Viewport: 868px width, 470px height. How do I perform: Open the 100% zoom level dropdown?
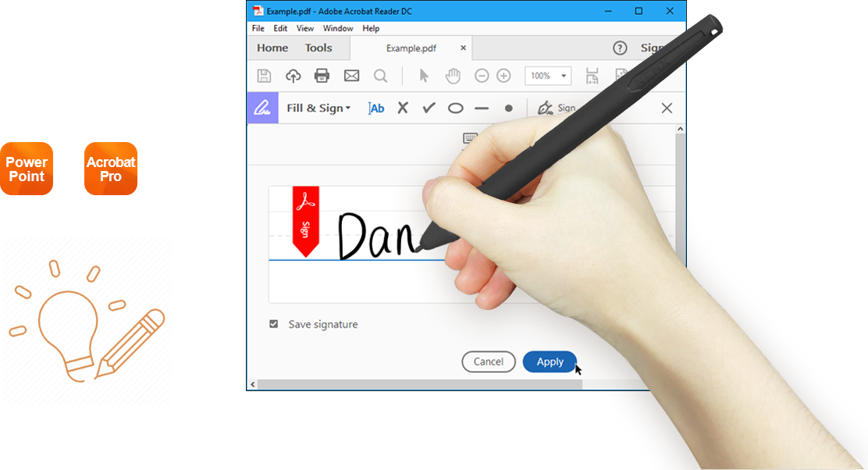click(547, 76)
